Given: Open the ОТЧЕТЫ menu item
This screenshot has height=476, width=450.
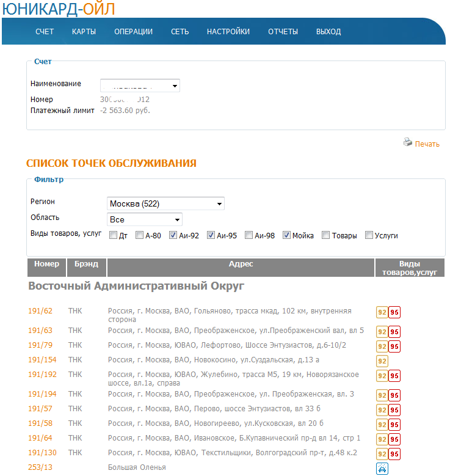Looking at the screenshot, I should click(x=283, y=32).
